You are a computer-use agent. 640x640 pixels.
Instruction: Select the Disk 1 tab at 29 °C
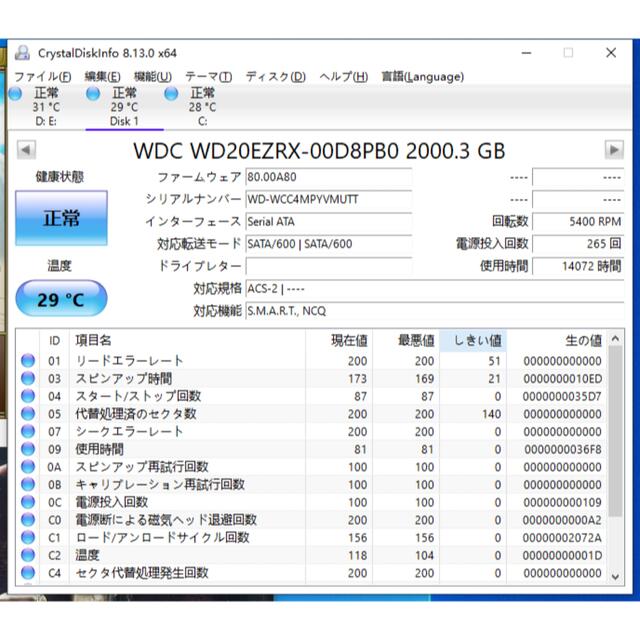124,107
